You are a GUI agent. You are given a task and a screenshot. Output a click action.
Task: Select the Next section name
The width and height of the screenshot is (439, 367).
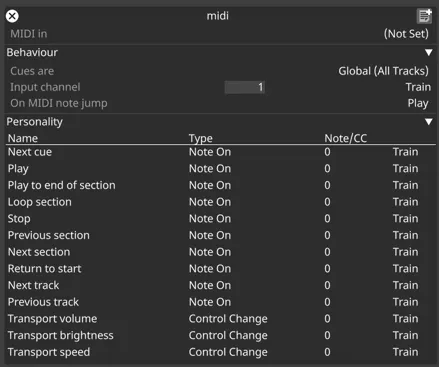click(39, 252)
